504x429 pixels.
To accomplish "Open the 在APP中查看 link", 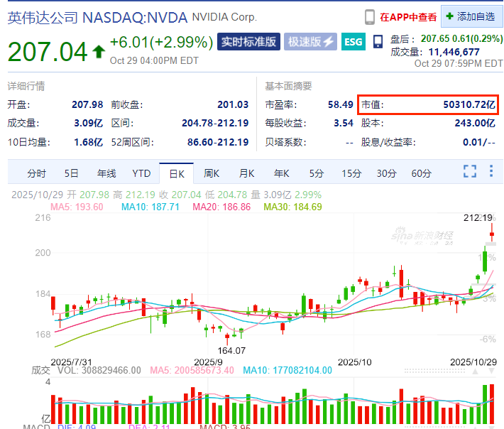I will coord(407,16).
